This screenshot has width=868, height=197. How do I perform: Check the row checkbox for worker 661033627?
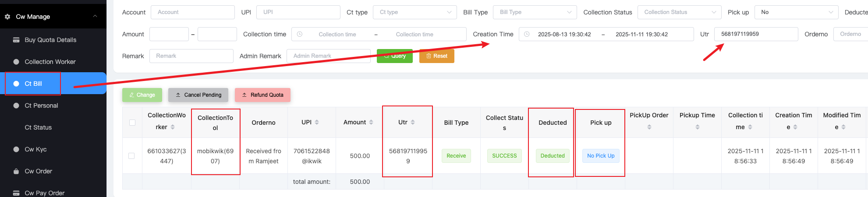pyautogui.click(x=131, y=156)
